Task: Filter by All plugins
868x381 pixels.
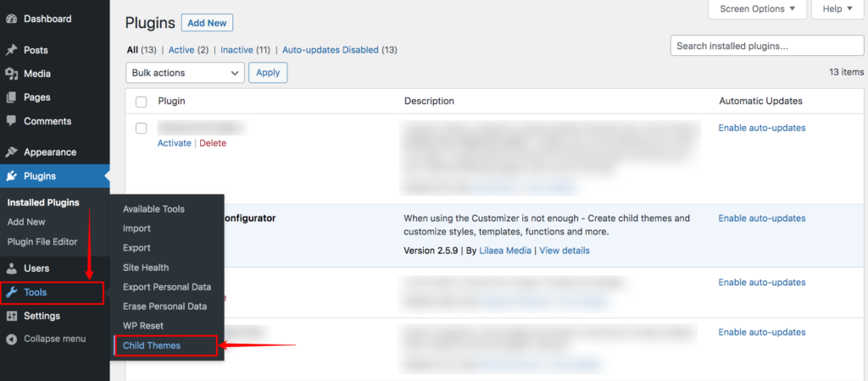Action: coord(132,50)
